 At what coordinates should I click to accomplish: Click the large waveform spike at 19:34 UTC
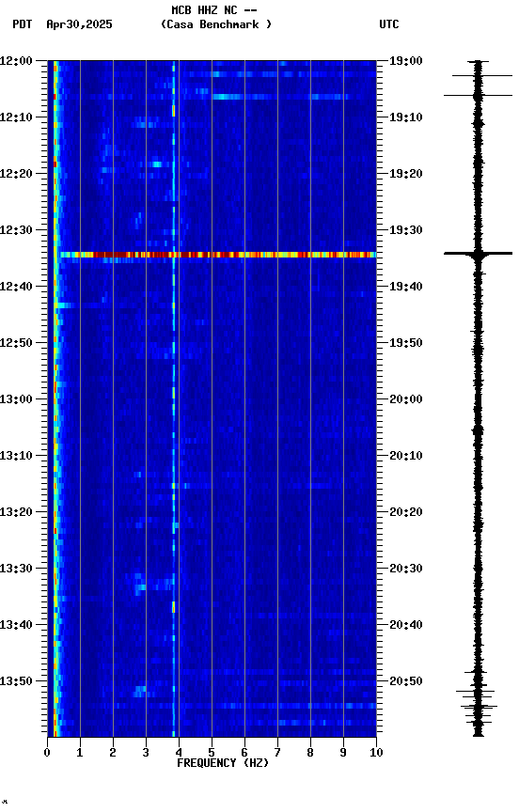point(478,254)
